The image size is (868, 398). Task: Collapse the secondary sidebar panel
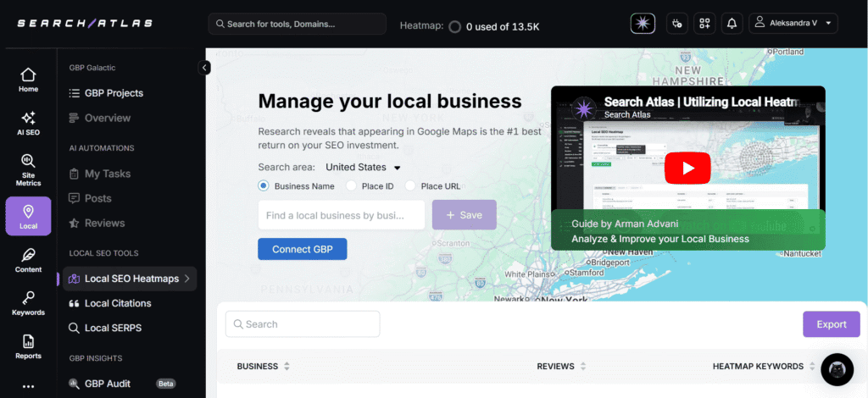point(205,68)
